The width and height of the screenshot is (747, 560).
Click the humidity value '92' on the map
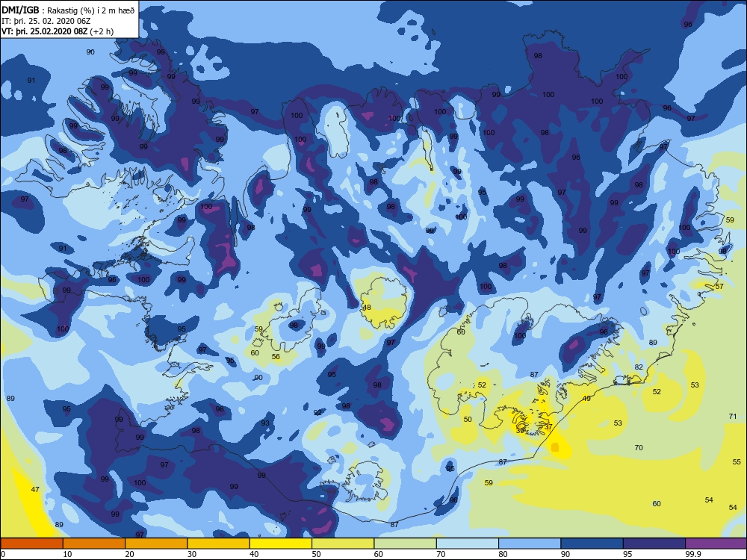[x=317, y=412]
